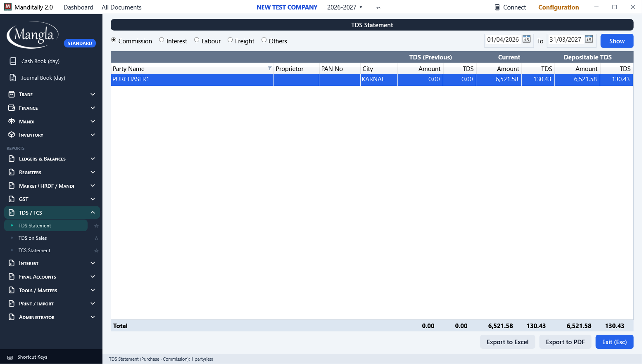Viewport: 642px width, 364px height.
Task: Open the From date calendar picker
Action: pyautogui.click(x=526, y=39)
